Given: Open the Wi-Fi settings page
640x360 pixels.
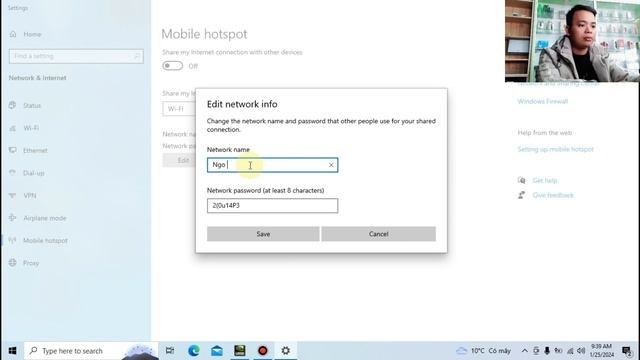Looking at the screenshot, I should (x=31, y=128).
